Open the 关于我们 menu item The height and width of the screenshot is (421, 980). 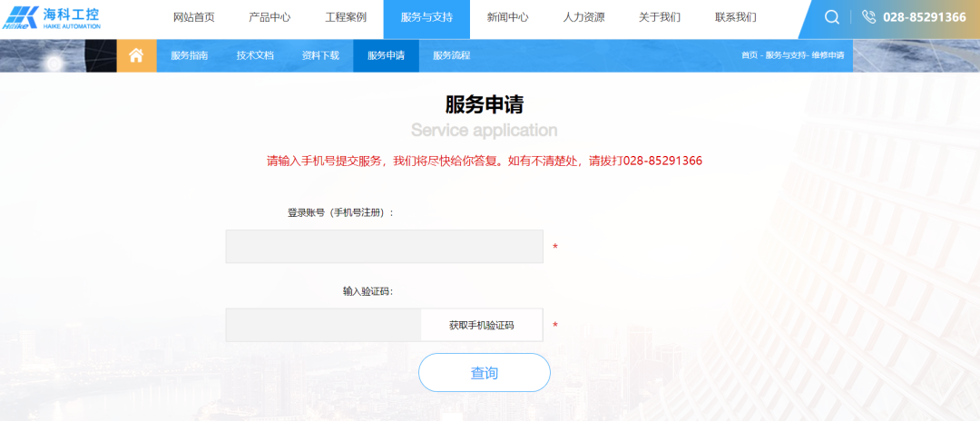[x=660, y=17]
